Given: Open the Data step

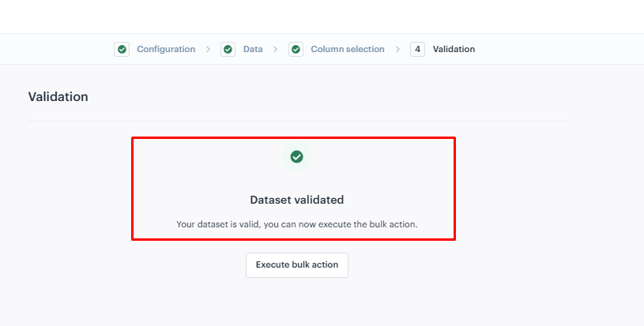Looking at the screenshot, I should (253, 49).
